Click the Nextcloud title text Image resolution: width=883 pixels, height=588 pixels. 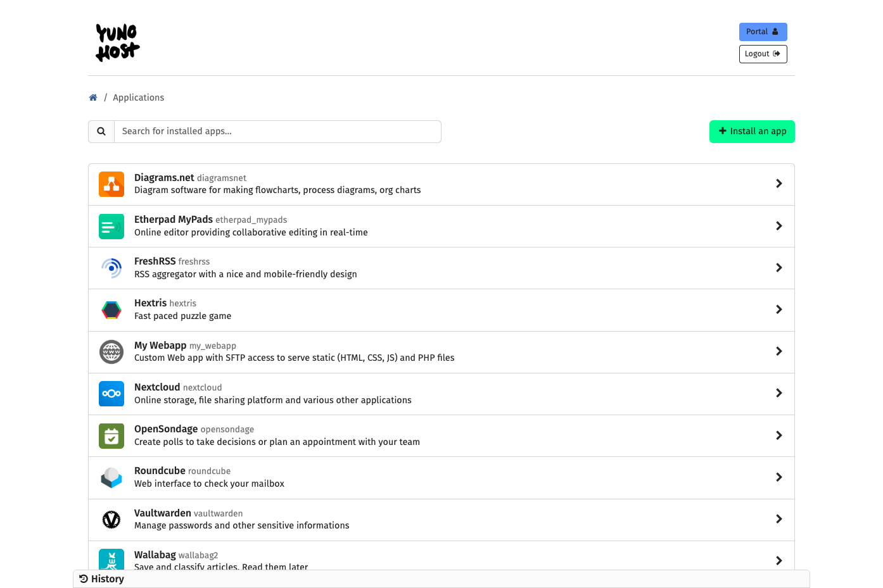[157, 387]
